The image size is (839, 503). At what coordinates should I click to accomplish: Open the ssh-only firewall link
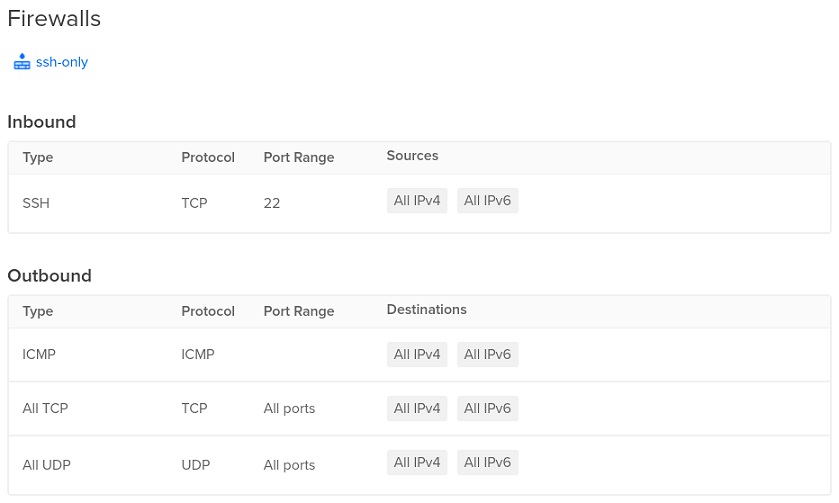62,62
